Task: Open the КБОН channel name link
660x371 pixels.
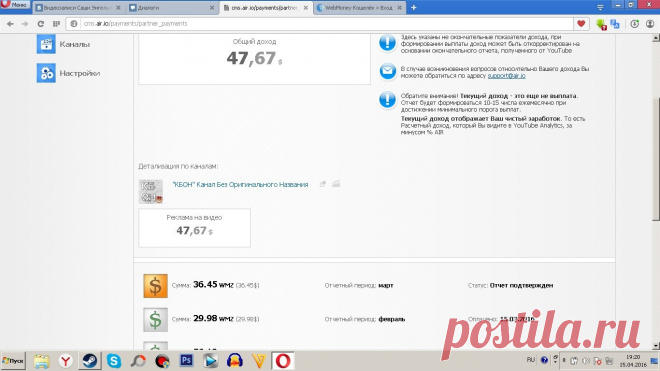Action: tap(240, 184)
